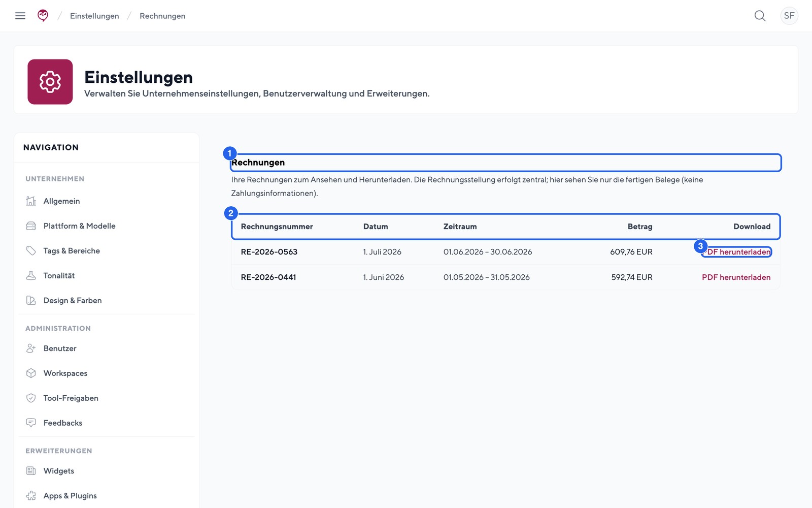Select the Rechnungen breadcrumb
The height and width of the screenshot is (508, 812).
[x=162, y=16]
